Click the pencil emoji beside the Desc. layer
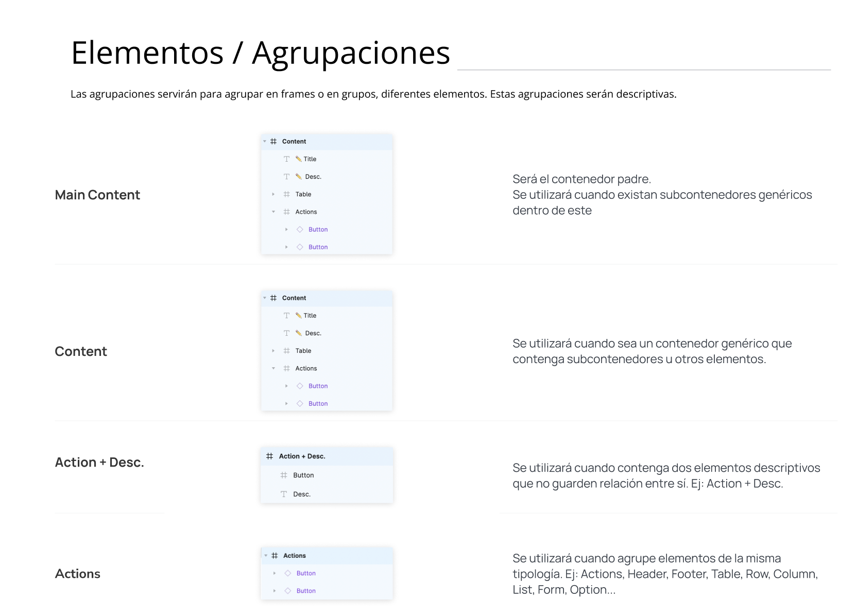Screen dimensions: 856x616 click(x=299, y=176)
